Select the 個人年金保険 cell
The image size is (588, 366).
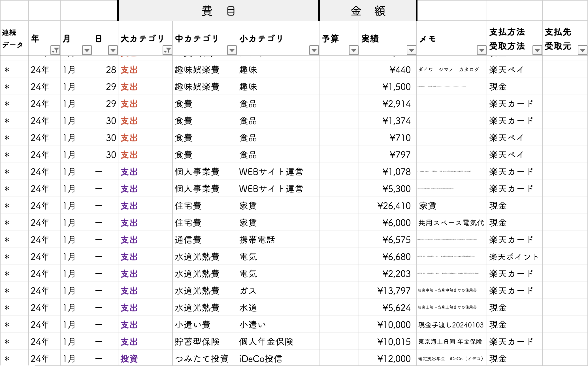(278, 342)
